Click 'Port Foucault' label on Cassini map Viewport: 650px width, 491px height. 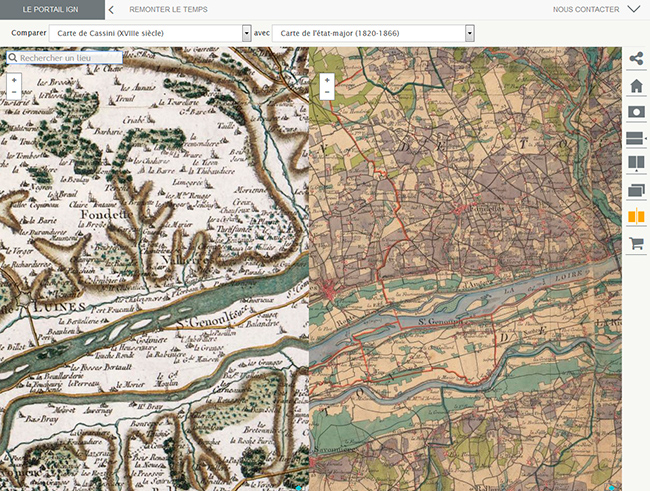coord(115,309)
